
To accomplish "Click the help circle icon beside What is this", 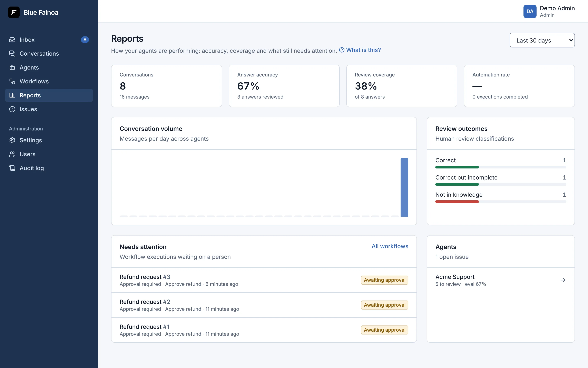I will point(342,50).
